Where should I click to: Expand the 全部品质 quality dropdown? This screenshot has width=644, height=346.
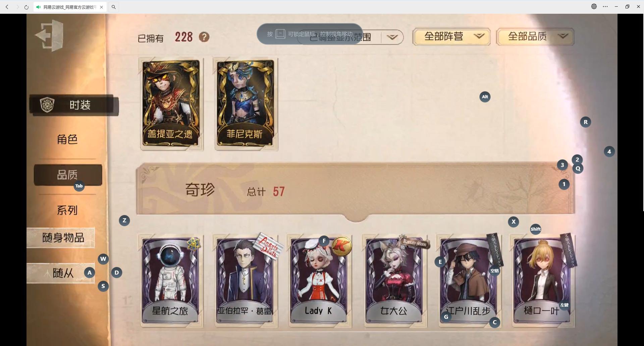[x=535, y=37]
